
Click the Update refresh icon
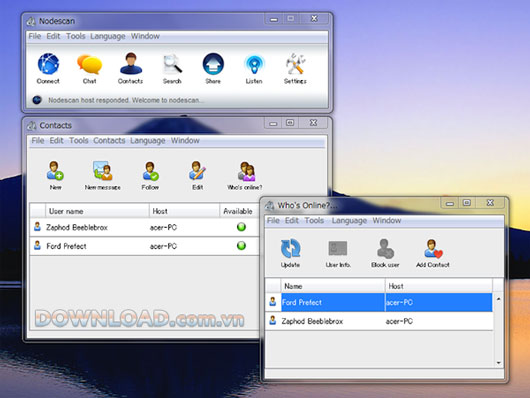[x=290, y=248]
